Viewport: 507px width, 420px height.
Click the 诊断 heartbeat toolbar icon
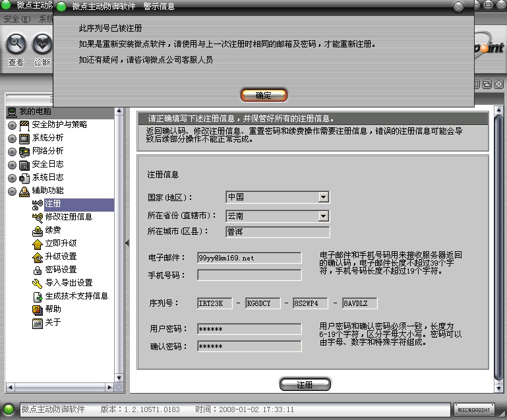click(x=42, y=44)
